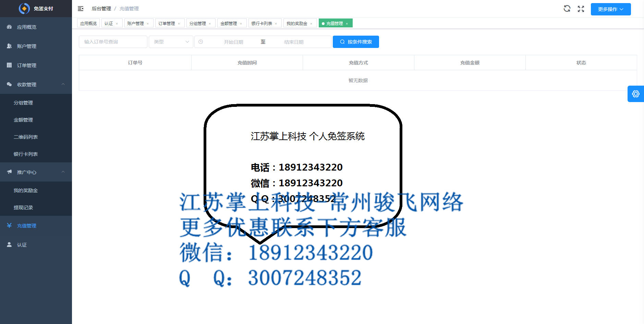Screen dimensions: 644x324
Task: Select 金额管理 in the sidebar submenu
Action: tap(36, 120)
